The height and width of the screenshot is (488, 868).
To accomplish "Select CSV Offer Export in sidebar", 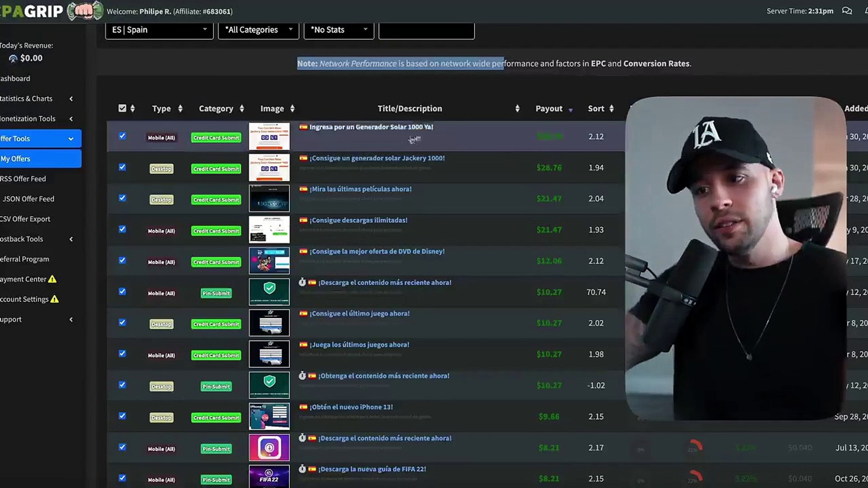I will tap(25, 219).
